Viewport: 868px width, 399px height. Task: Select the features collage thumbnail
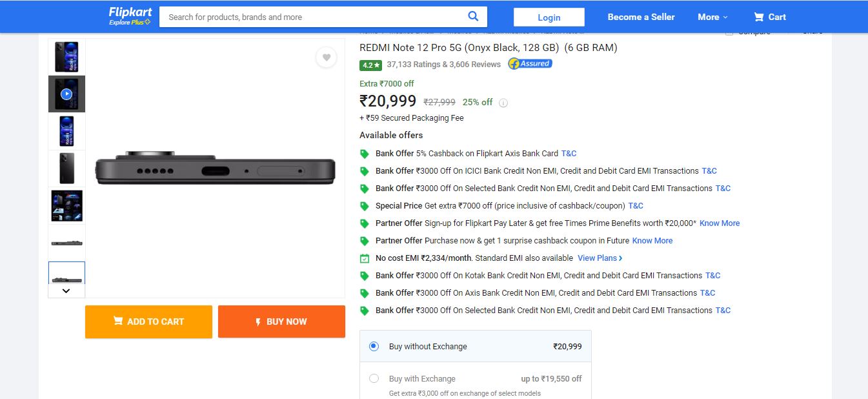point(66,206)
